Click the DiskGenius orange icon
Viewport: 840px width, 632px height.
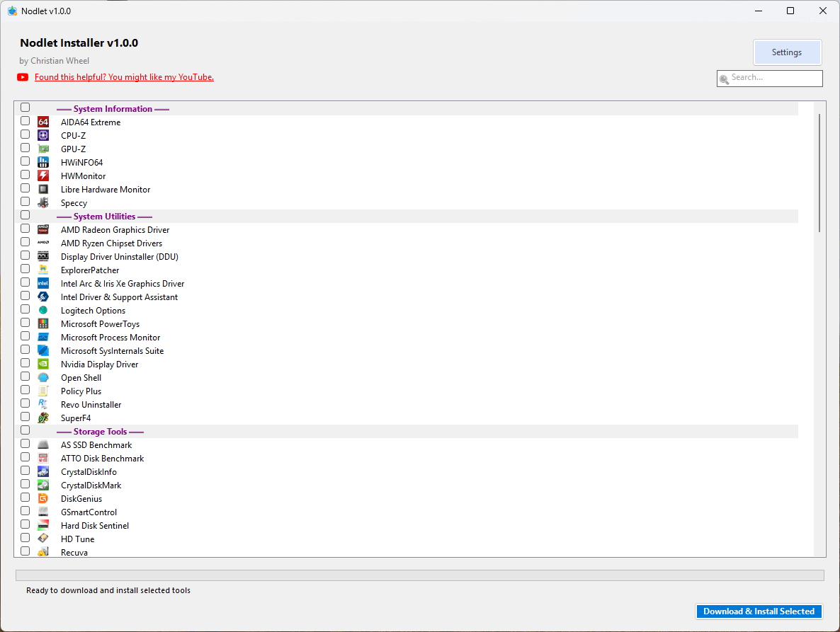click(43, 499)
